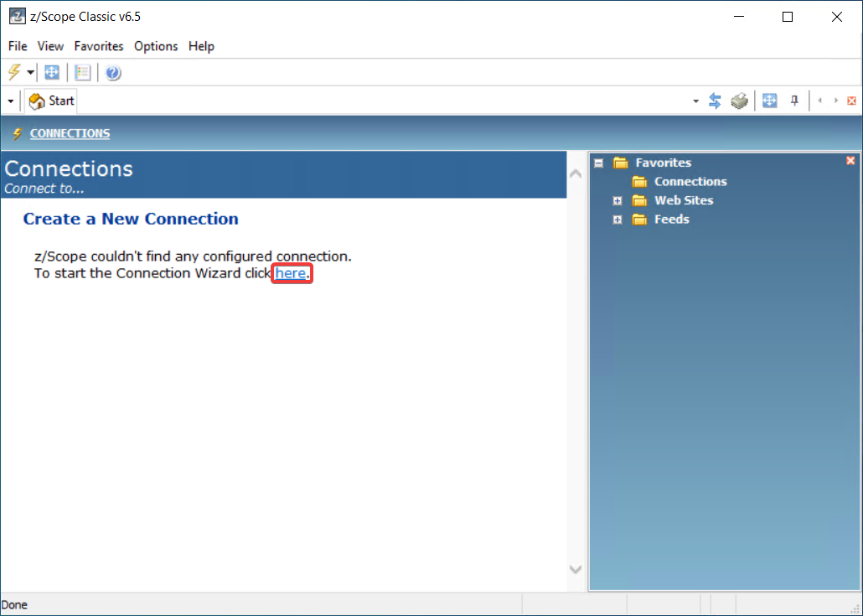Close the Favorites side panel
The image size is (863, 616).
pos(850,161)
